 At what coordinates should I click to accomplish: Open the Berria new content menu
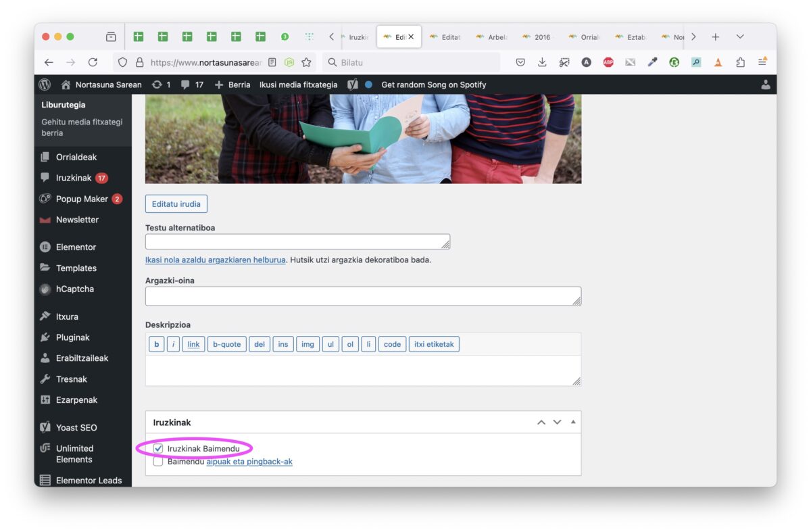(232, 84)
